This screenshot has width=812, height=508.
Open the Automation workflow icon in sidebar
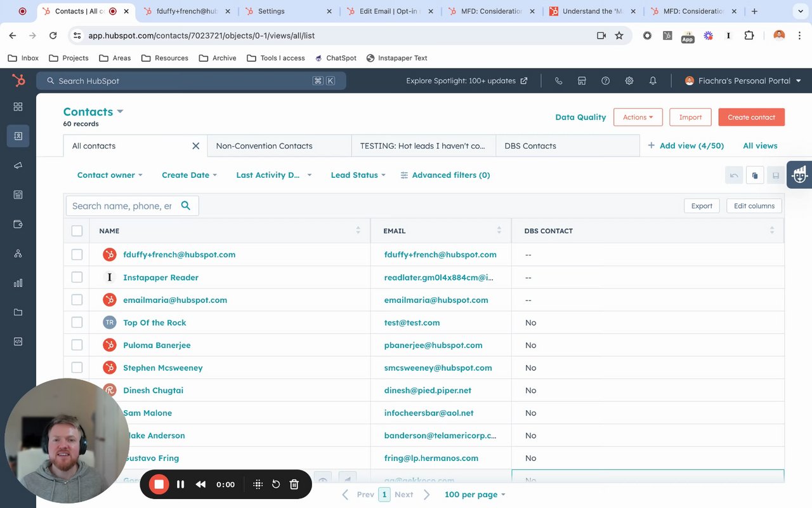coord(18,253)
